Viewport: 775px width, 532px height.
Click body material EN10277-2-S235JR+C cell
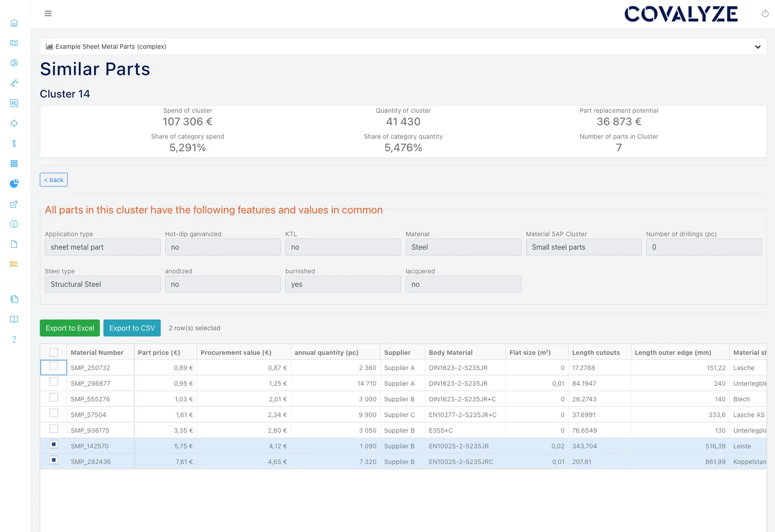click(x=465, y=415)
